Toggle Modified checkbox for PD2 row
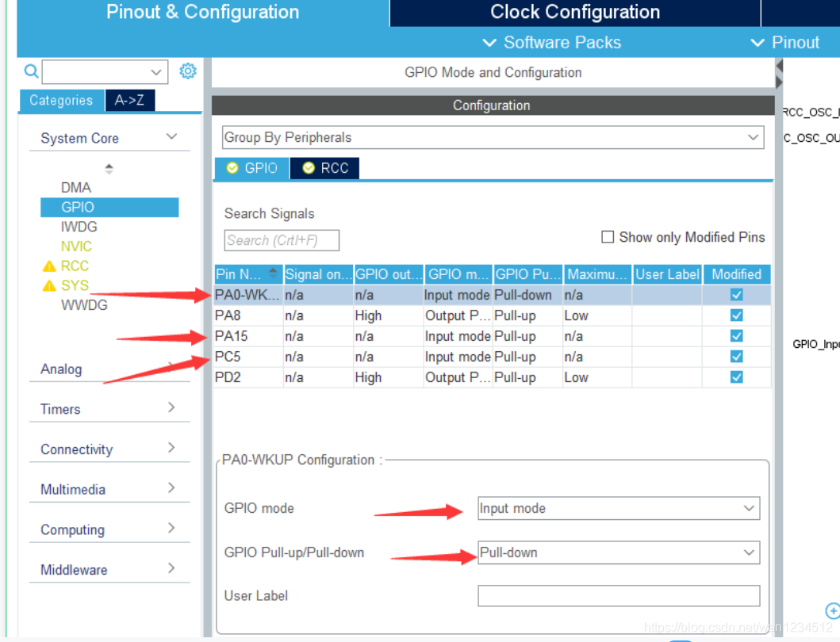This screenshot has height=642, width=840. pos(736,377)
